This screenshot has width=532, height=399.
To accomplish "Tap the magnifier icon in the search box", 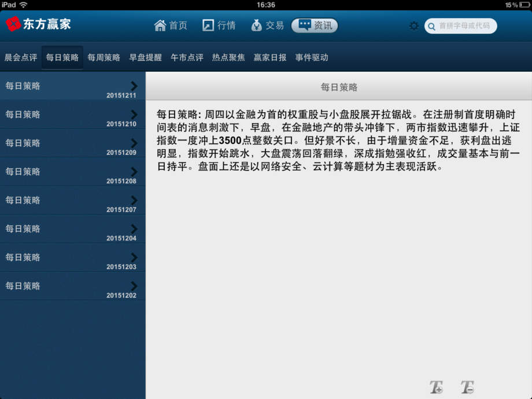I will pyautogui.click(x=432, y=26).
